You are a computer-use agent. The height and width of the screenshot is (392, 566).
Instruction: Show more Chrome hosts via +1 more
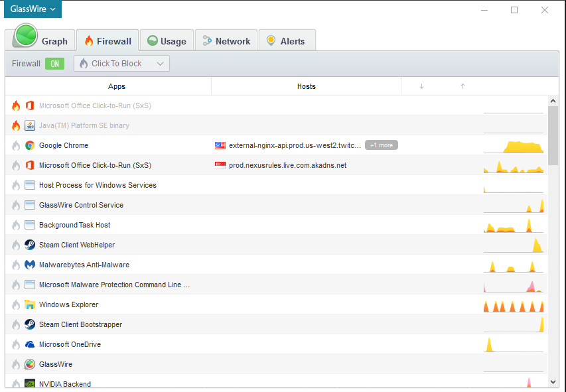(x=381, y=145)
